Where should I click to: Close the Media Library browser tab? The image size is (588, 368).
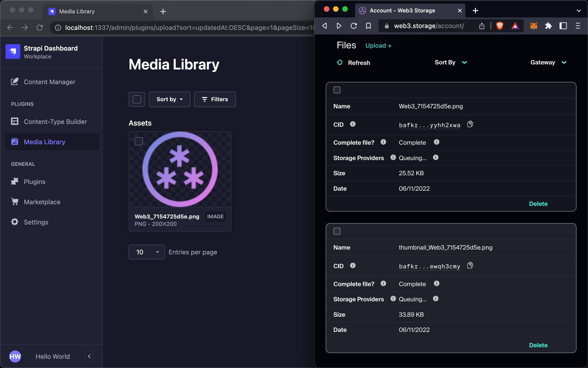coord(146,11)
